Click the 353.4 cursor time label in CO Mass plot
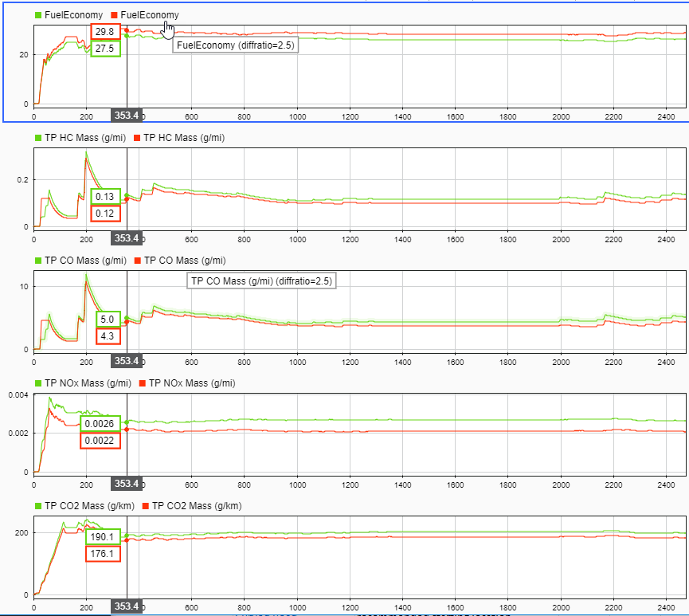 (127, 361)
